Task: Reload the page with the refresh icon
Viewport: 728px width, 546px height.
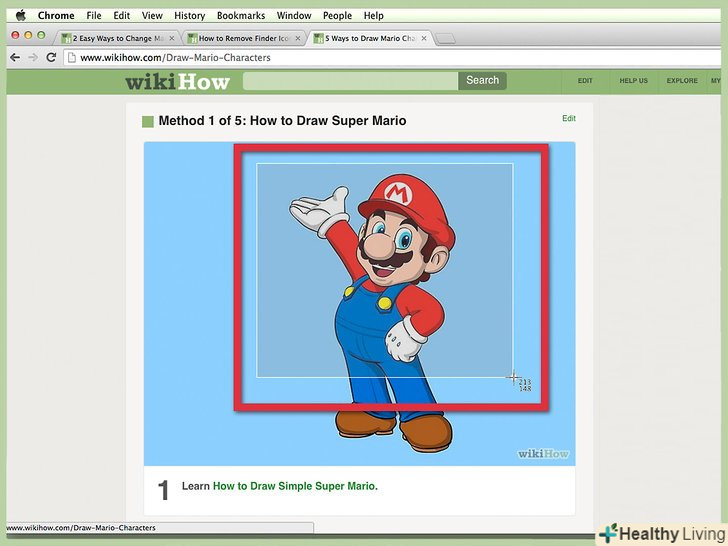Action: coord(52,58)
